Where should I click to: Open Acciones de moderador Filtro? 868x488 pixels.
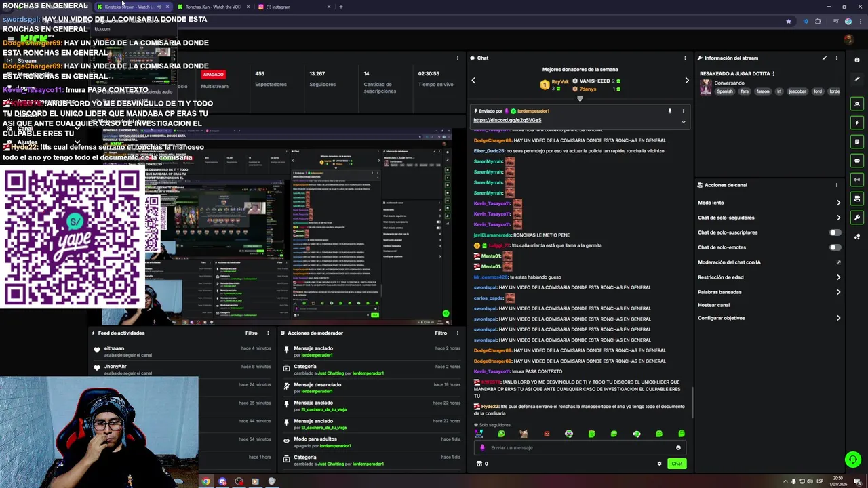pyautogui.click(x=441, y=333)
